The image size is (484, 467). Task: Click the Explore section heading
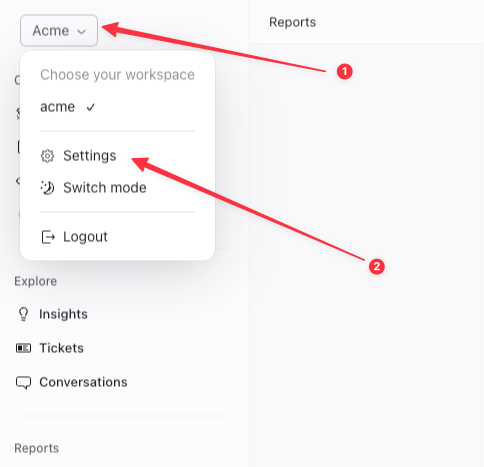tap(35, 281)
